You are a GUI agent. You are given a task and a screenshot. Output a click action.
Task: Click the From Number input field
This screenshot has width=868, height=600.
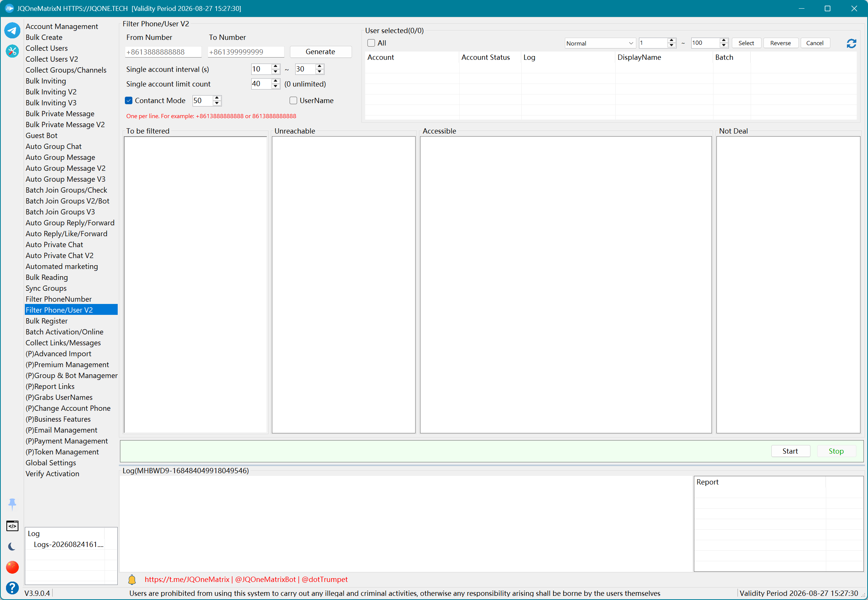coord(163,52)
